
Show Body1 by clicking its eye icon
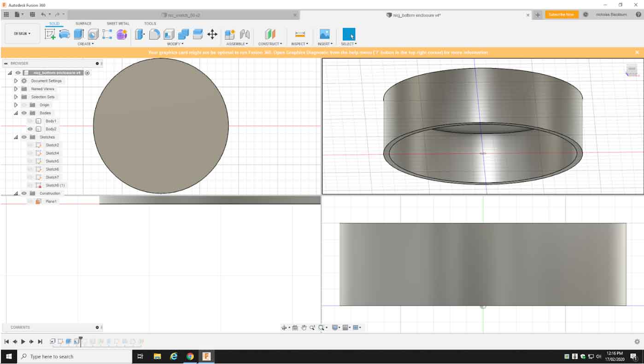click(x=30, y=121)
